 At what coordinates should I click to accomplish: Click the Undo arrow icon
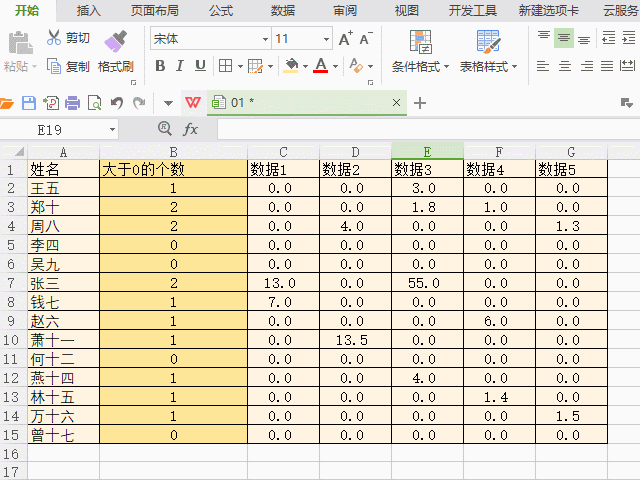[116, 103]
